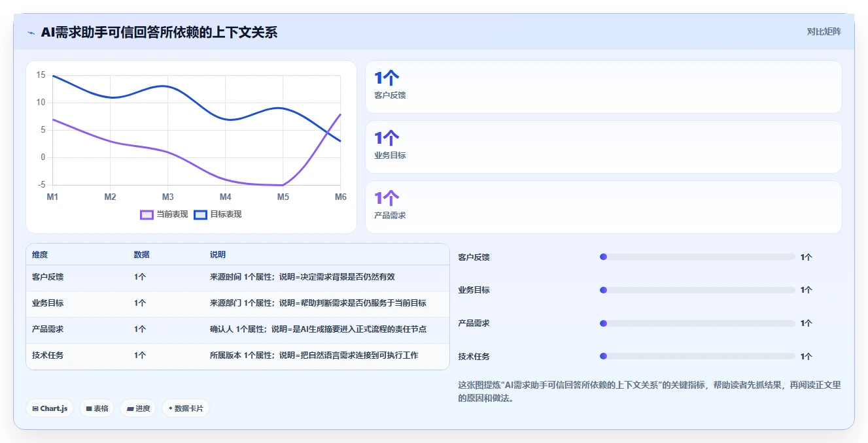Open the 客户反馈 data card

pyautogui.click(x=603, y=87)
